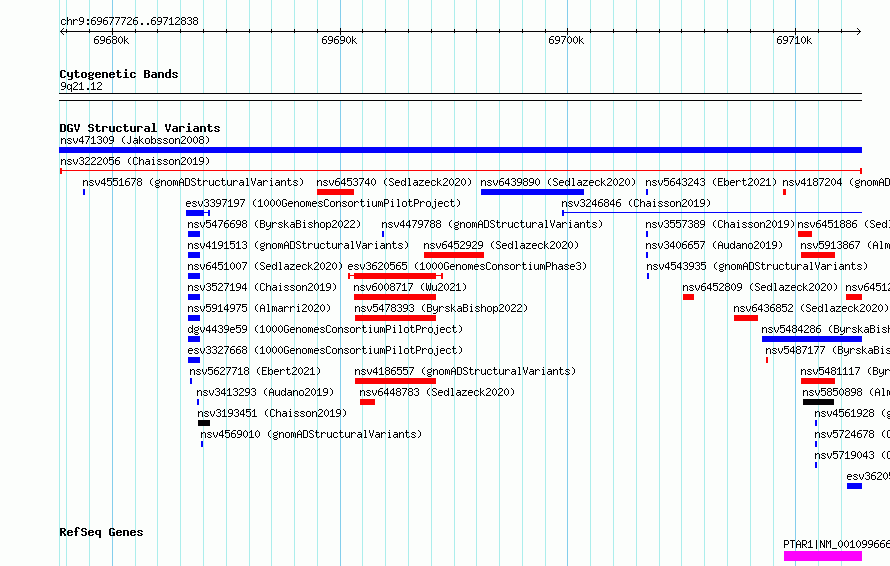Click blue bar under nsv6439890

(532, 192)
